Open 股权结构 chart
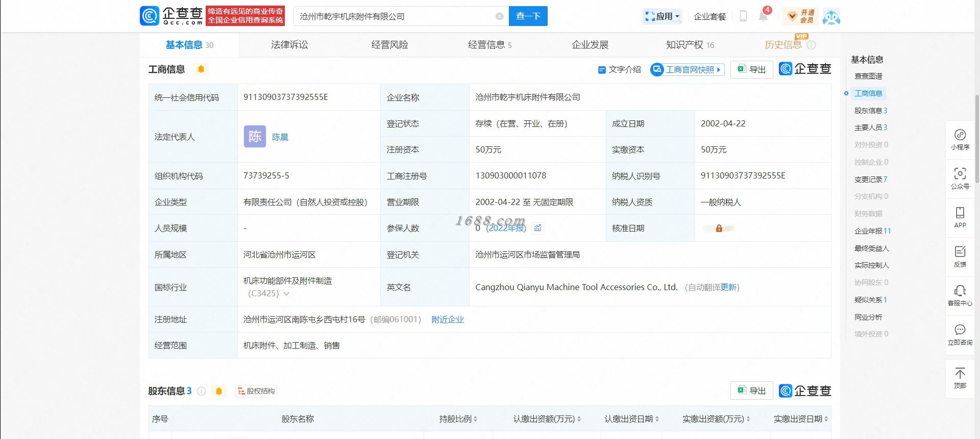The width and height of the screenshot is (980, 439). [x=256, y=391]
